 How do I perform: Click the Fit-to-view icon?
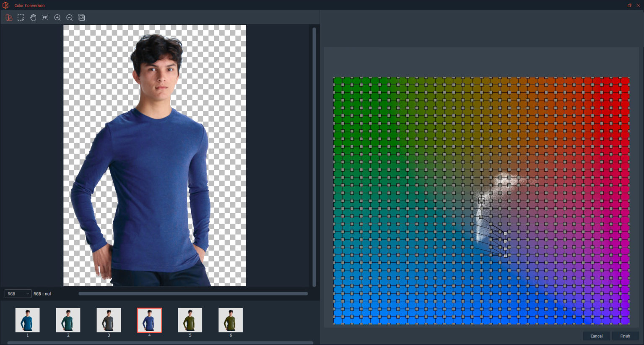coord(45,18)
